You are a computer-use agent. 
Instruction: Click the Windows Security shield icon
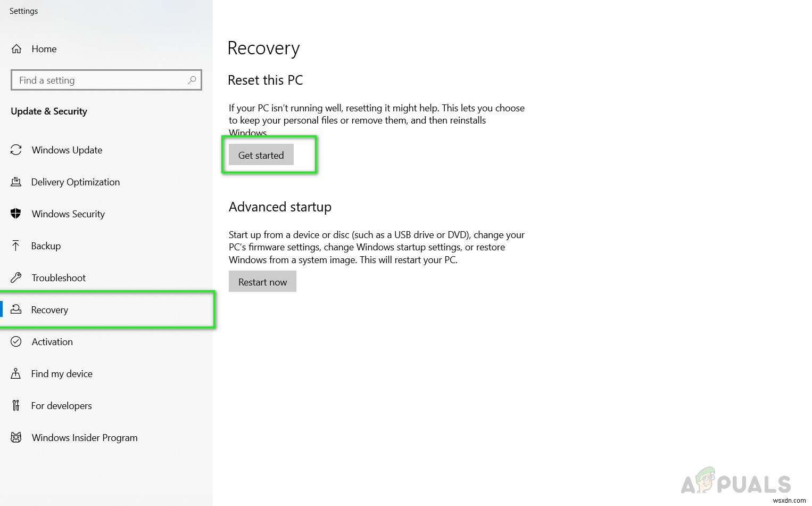coord(16,214)
